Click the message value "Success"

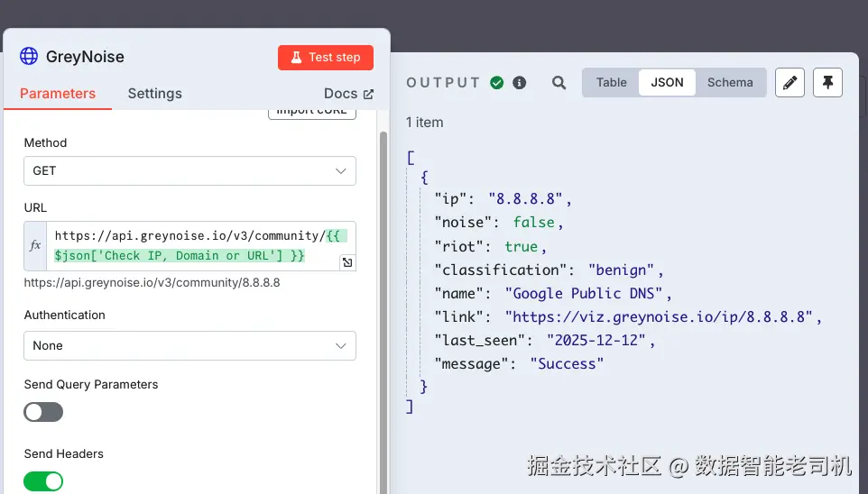click(x=567, y=364)
